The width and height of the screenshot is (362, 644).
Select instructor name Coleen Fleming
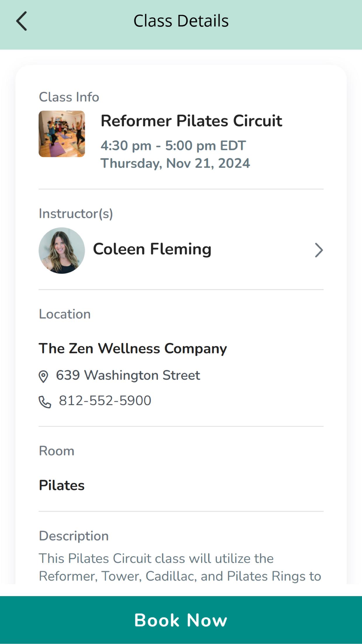(x=152, y=249)
